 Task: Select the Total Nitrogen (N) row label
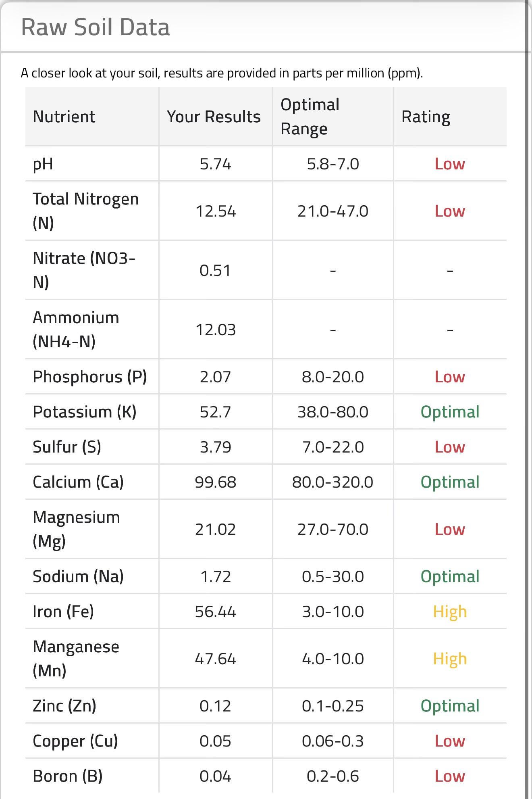85,211
